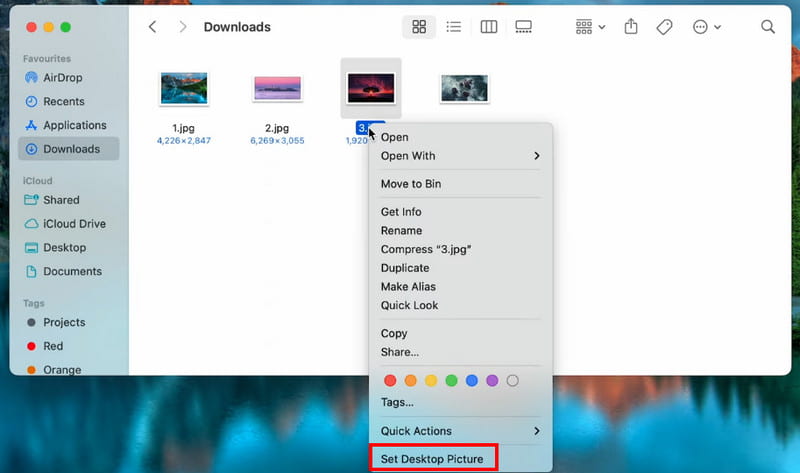Switch to column view
The height and width of the screenshot is (473, 800).
pyautogui.click(x=488, y=27)
